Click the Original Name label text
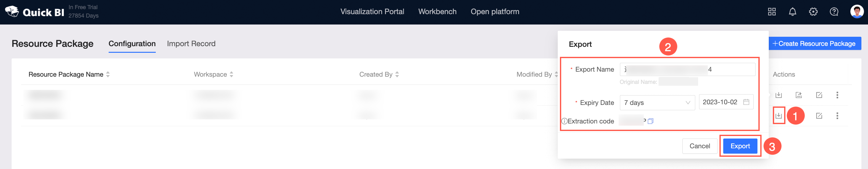This screenshot has width=868, height=169. coord(638,82)
